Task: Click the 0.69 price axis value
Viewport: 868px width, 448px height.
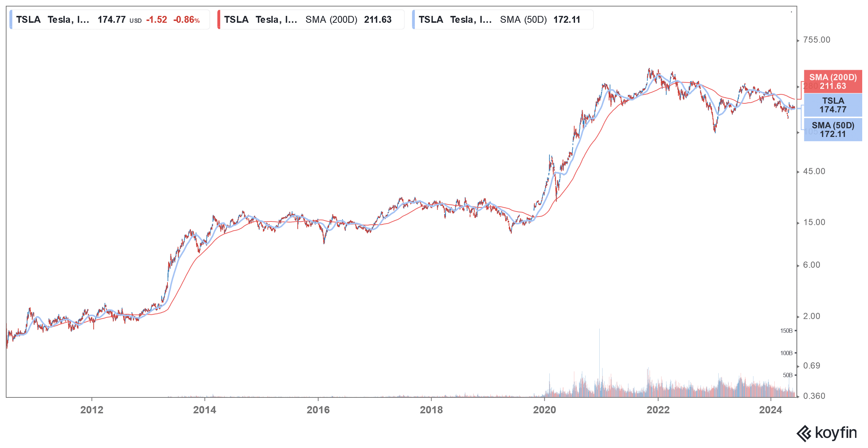Action: coord(812,366)
